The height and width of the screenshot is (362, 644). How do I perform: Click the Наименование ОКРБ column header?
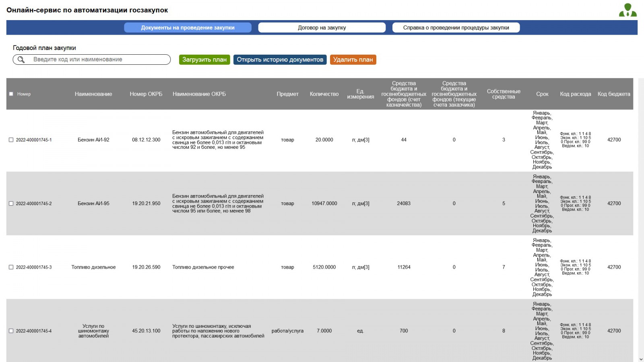(x=199, y=94)
